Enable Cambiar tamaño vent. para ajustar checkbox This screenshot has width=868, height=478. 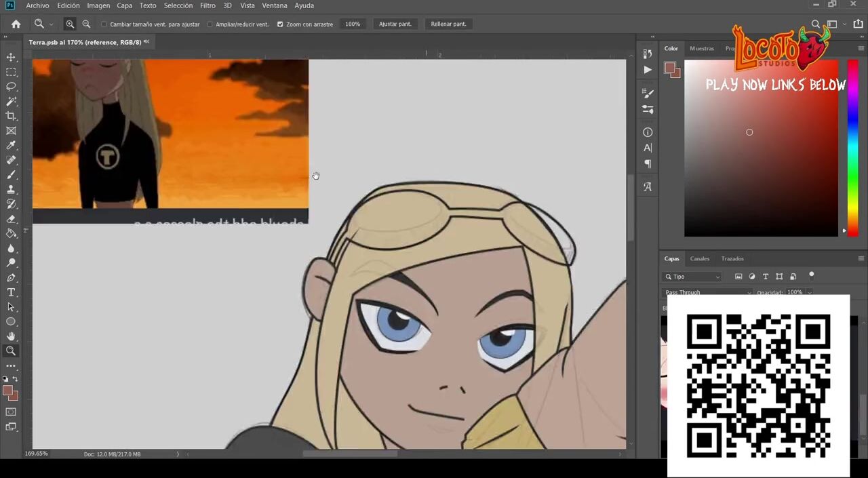pyautogui.click(x=104, y=24)
